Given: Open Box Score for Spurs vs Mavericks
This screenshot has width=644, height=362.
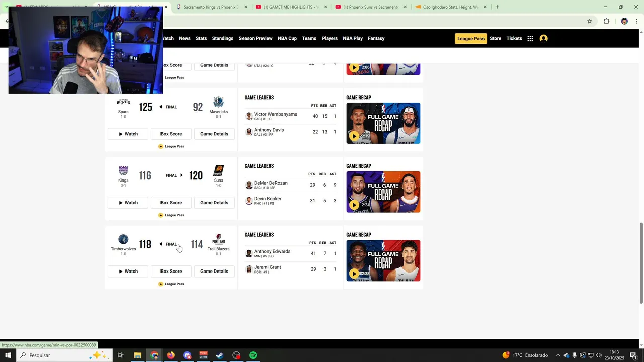Looking at the screenshot, I should tap(171, 134).
